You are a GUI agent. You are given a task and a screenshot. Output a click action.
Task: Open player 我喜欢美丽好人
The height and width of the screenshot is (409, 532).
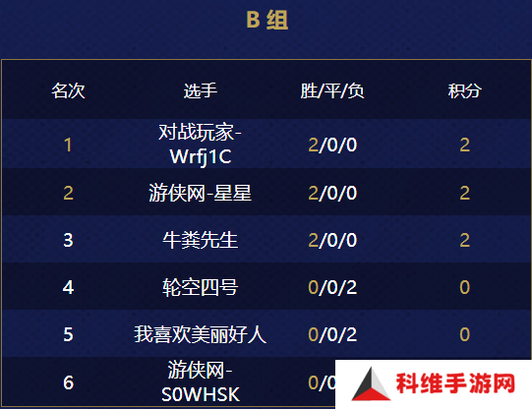(201, 334)
